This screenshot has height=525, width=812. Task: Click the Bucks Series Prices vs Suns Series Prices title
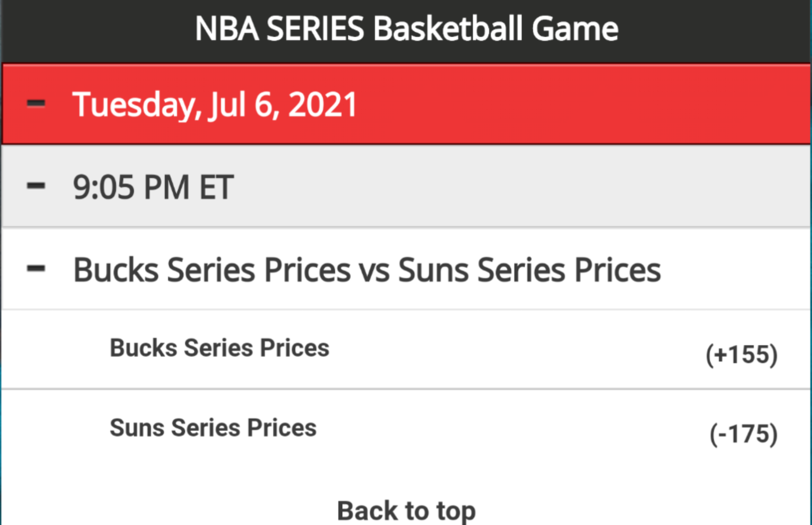coord(367,270)
